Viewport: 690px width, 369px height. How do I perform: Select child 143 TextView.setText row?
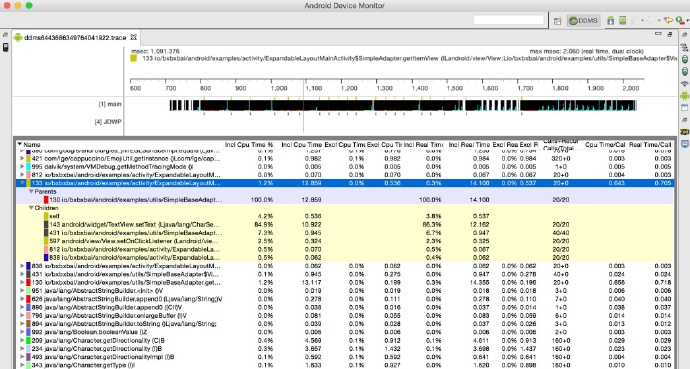click(x=344, y=224)
